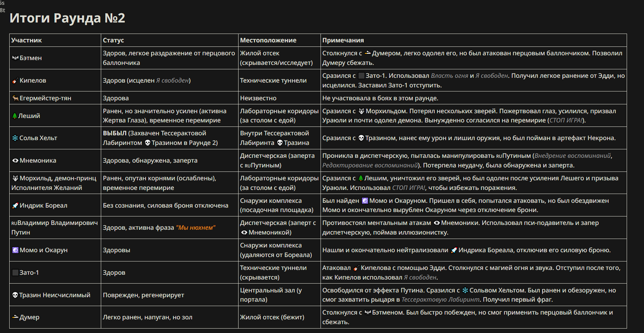Viewport: 644px width, 333px height.
Task: Click "Снаружи комплекса (посадочная площадка)" cell
Action: click(277, 206)
